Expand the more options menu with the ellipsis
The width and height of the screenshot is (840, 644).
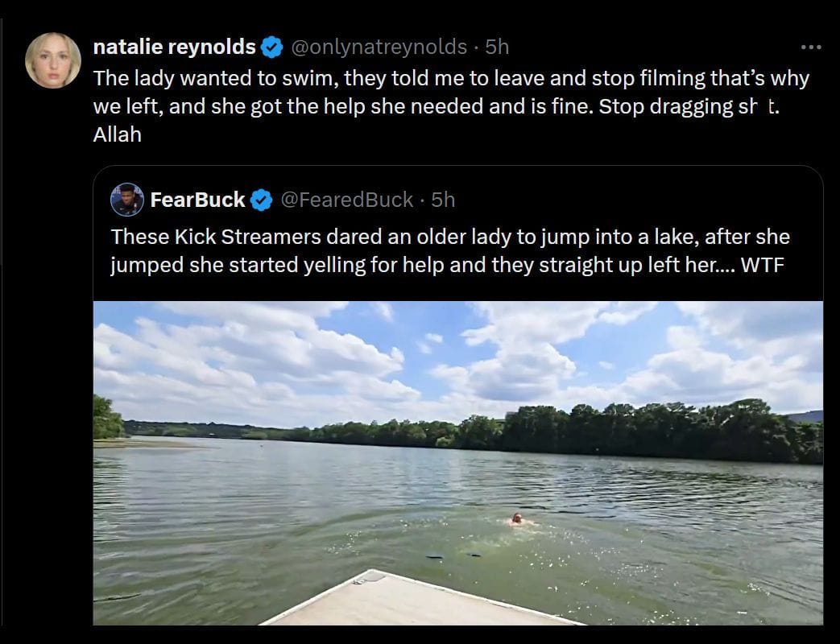(x=809, y=47)
